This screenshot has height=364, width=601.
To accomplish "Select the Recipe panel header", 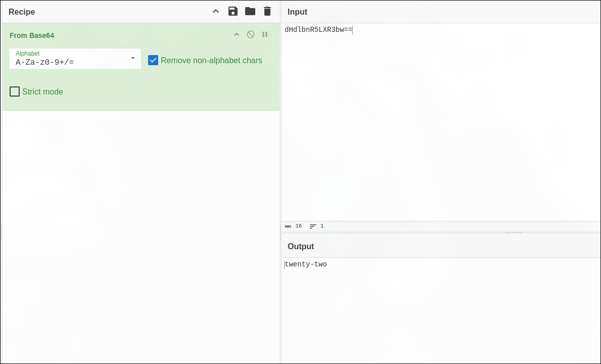I will tap(22, 12).
